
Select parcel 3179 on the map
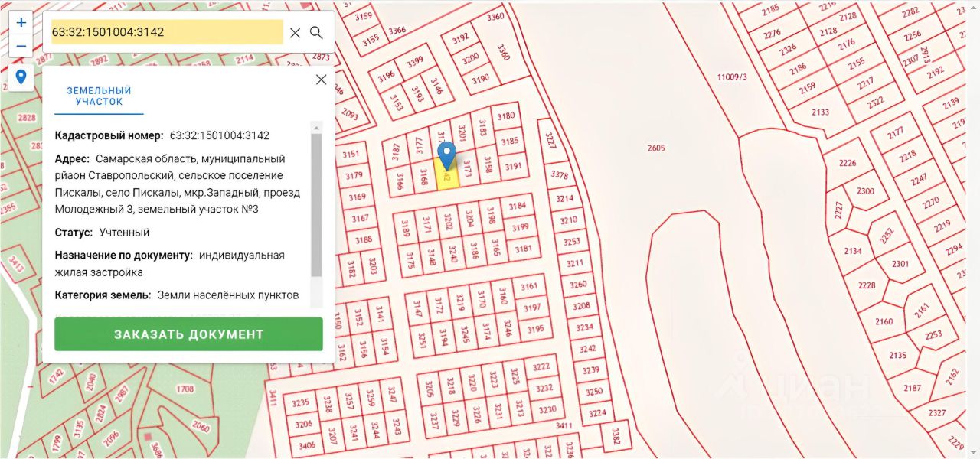pos(354,176)
